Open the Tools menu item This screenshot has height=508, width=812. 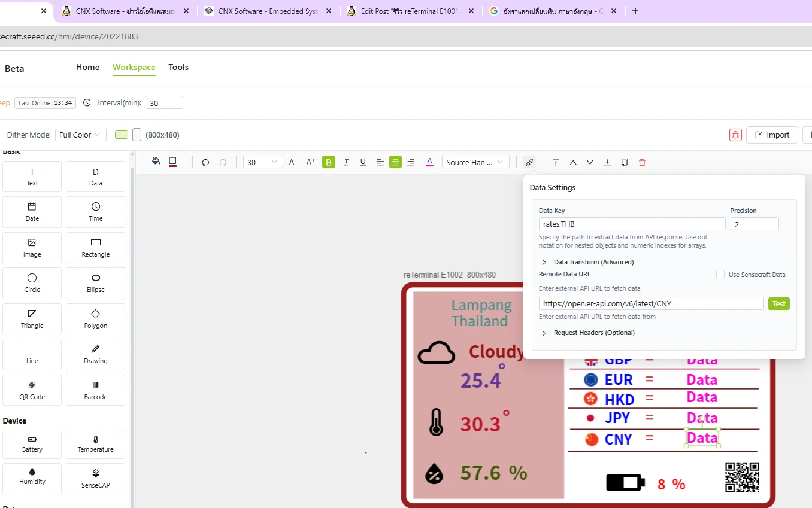coord(178,67)
